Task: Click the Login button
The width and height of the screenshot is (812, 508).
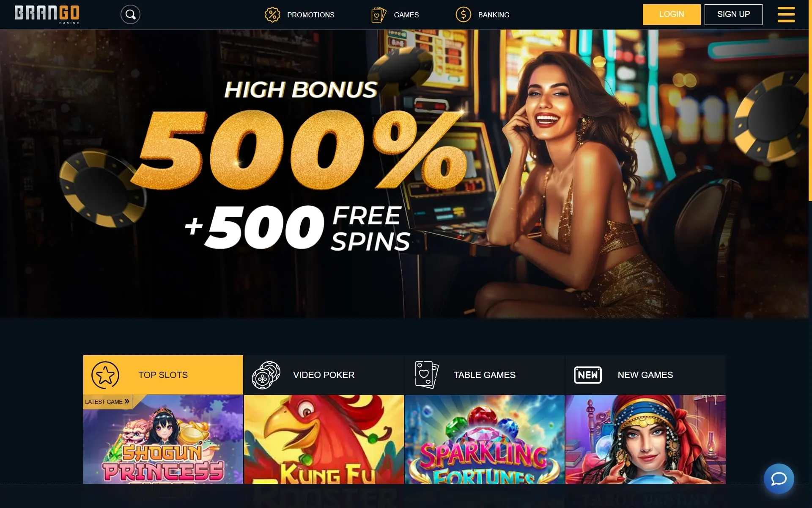Action: [x=672, y=14]
